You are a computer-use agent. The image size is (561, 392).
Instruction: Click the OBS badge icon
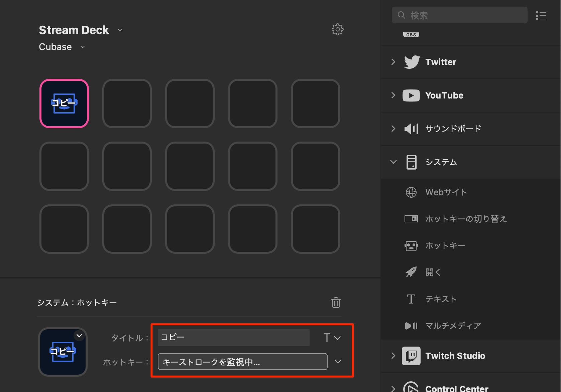[411, 34]
